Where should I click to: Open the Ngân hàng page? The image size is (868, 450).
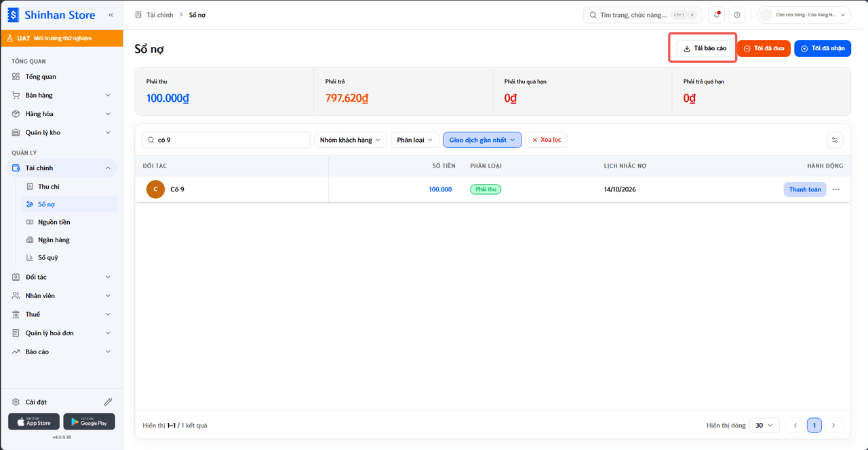tap(69, 240)
